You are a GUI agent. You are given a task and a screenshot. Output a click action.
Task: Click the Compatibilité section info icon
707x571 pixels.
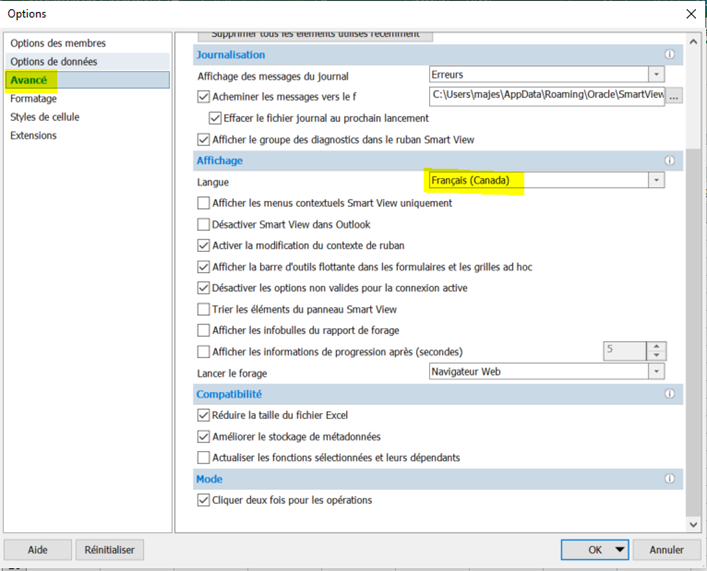click(670, 395)
